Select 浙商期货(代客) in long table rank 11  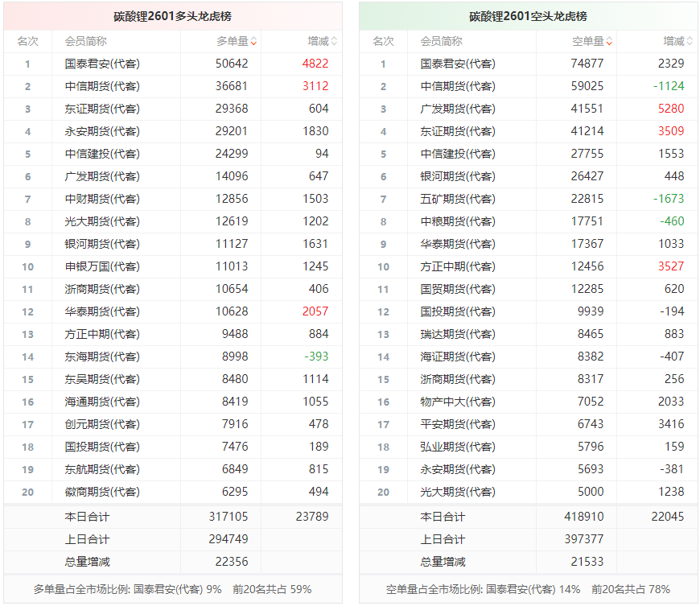coord(102,289)
